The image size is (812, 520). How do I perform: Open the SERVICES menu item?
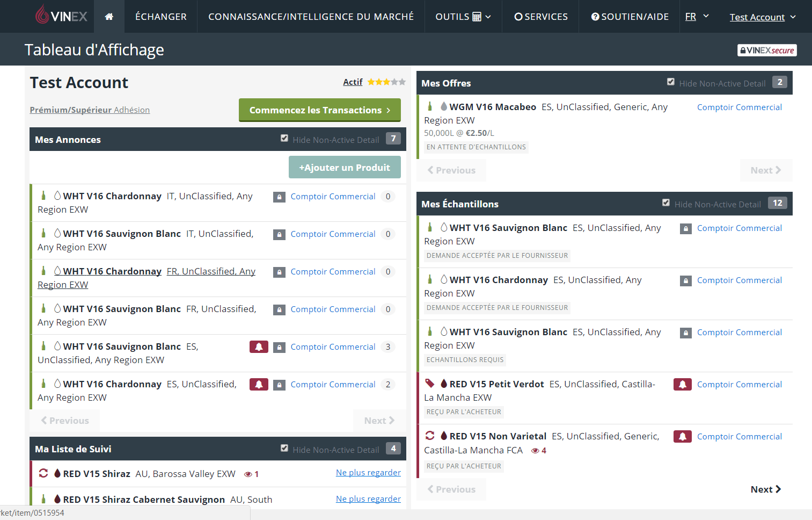click(541, 17)
